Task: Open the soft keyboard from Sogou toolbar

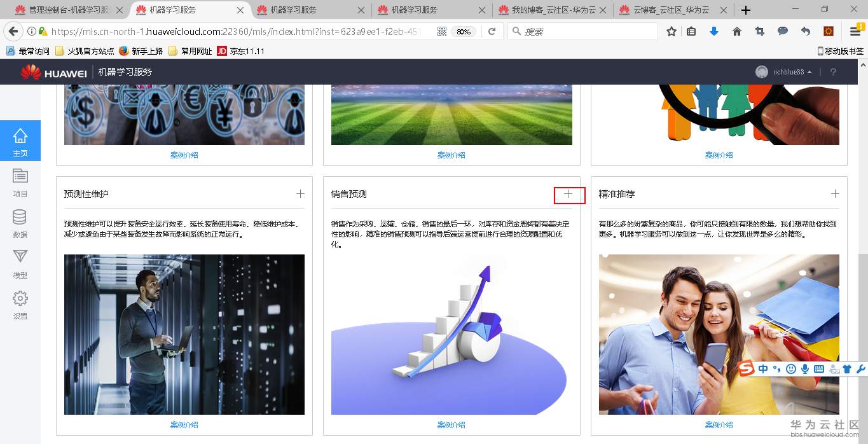Action: (x=818, y=369)
